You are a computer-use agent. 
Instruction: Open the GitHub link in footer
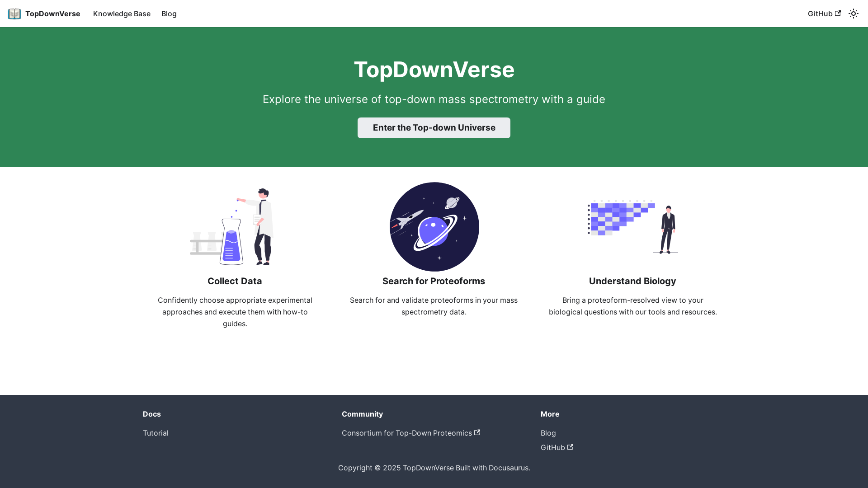557,447
